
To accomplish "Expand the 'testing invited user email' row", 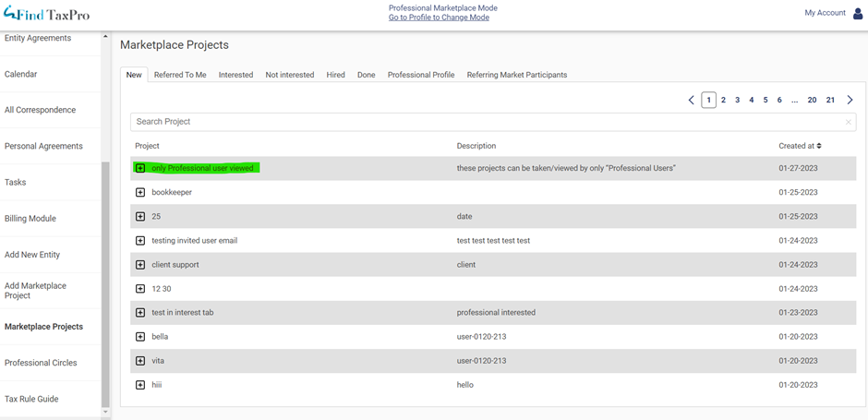I will 140,241.
